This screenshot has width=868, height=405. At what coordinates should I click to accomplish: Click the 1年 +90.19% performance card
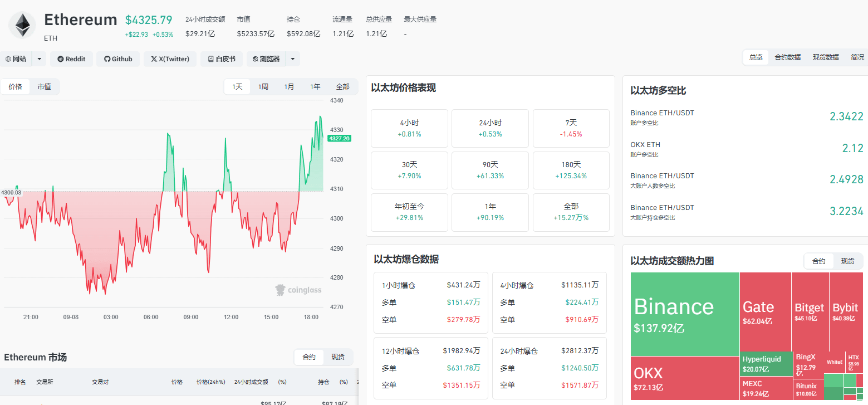pyautogui.click(x=490, y=212)
